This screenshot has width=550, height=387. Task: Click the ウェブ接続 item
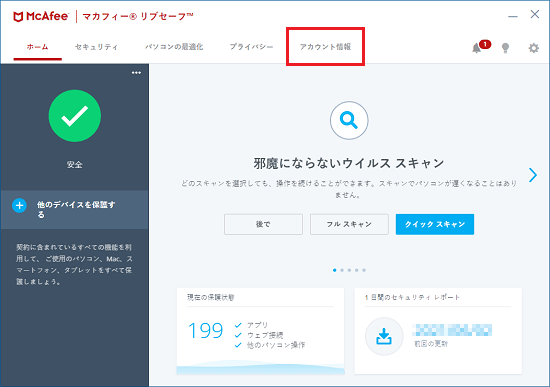tap(265, 335)
